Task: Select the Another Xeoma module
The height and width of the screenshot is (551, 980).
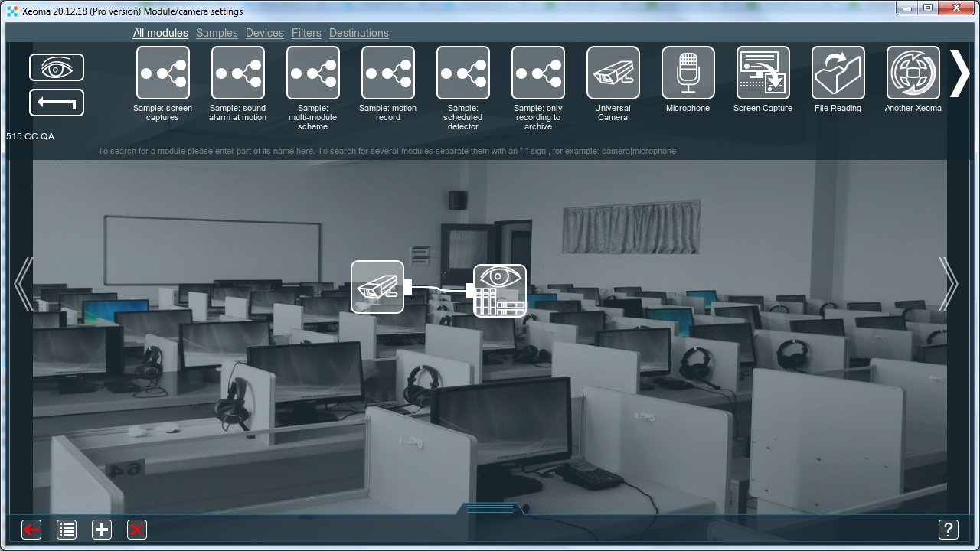Action: coord(913,73)
